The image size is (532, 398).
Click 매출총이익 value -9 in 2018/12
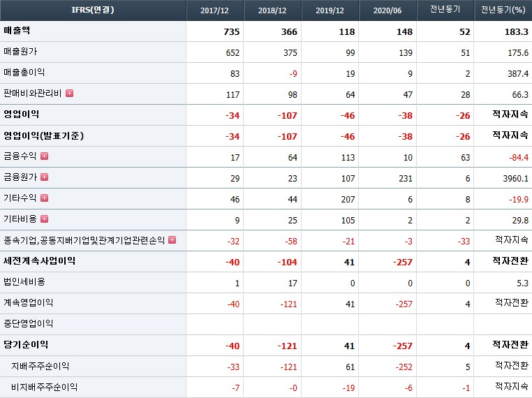click(293, 74)
